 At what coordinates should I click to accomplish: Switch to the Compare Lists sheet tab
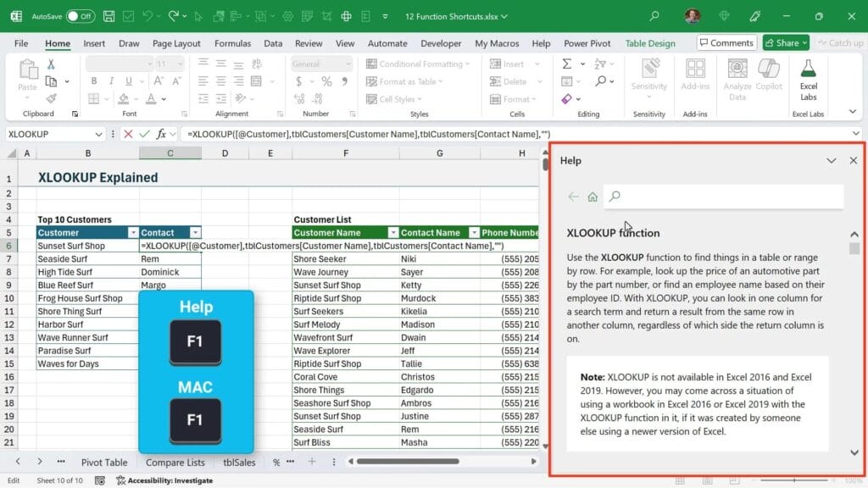click(x=175, y=463)
